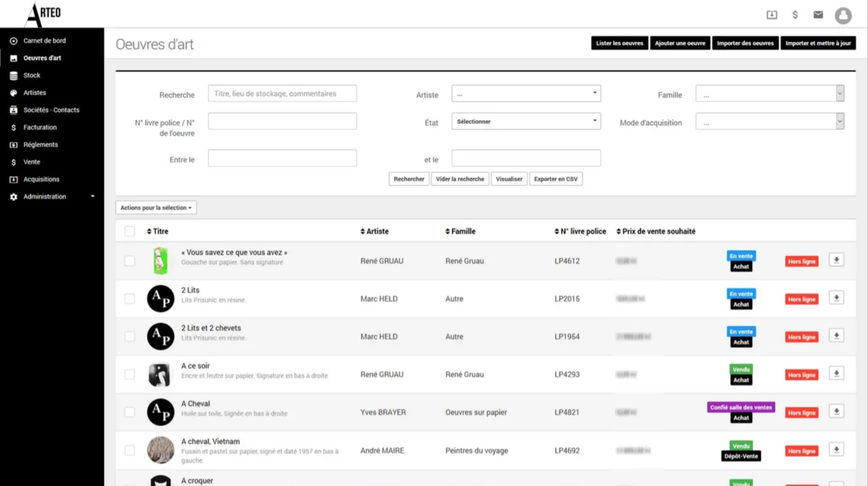This screenshot has height=486, width=868.
Task: Go to Artistes in sidebar
Action: pos(34,92)
